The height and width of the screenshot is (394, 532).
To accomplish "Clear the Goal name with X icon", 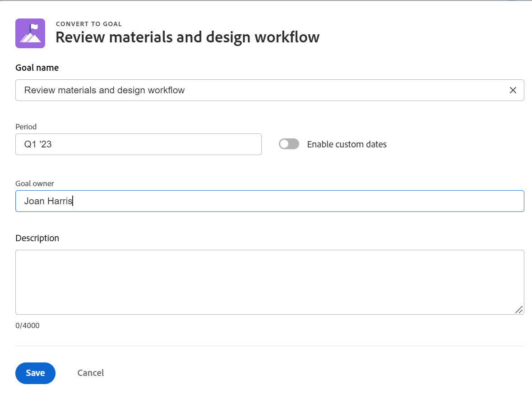I will point(513,90).
